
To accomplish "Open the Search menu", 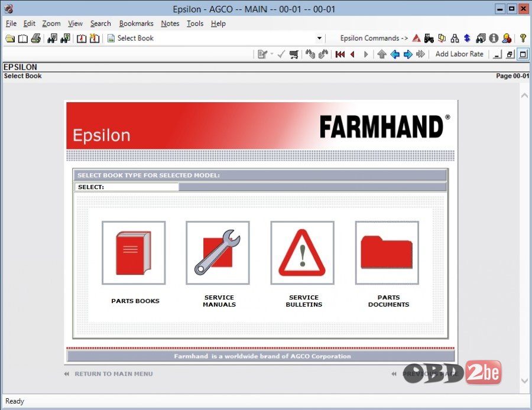I will 100,24.
